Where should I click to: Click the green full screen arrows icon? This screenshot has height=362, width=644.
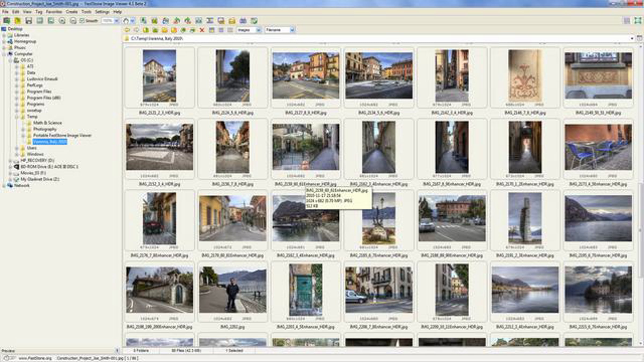(638, 21)
